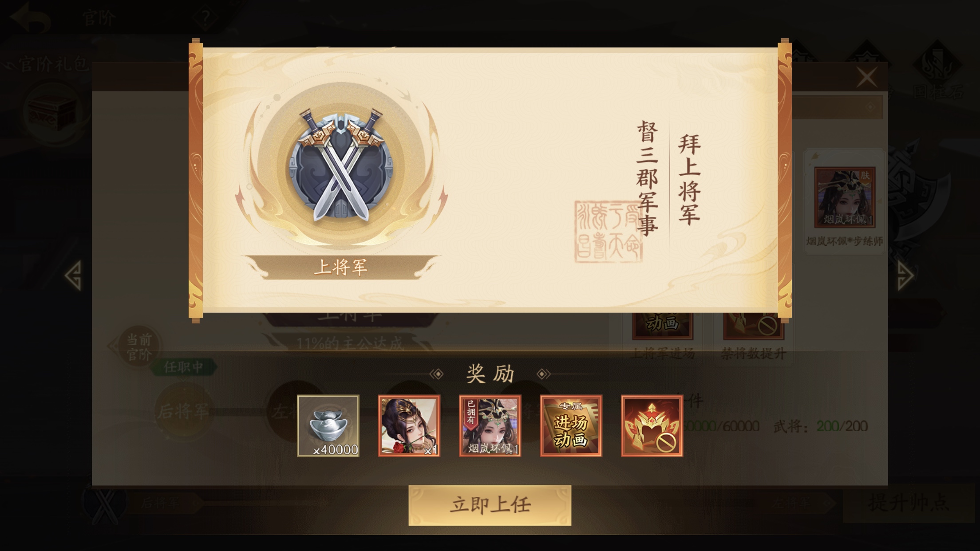Screen dimensions: 980x551
Task: Select the female general portrait reward
Action: point(409,426)
